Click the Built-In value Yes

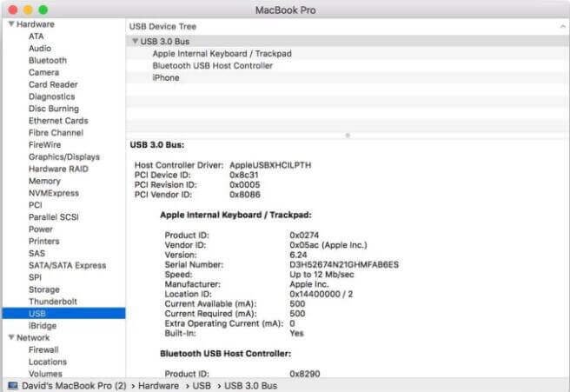click(296, 333)
